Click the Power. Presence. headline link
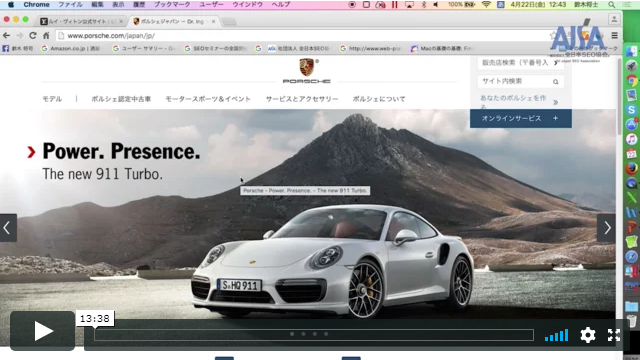The height and width of the screenshot is (360, 640). [x=121, y=151]
